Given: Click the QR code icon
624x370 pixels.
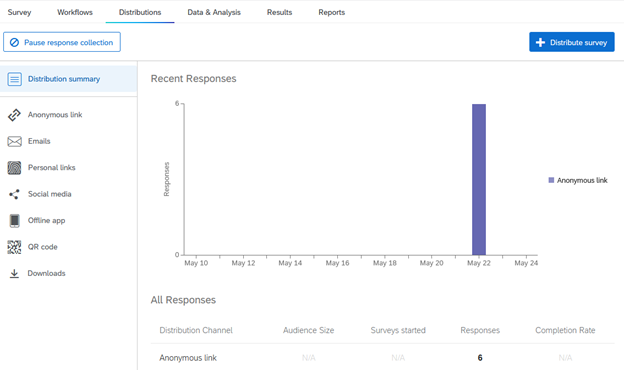Looking at the screenshot, I should tap(14, 247).
